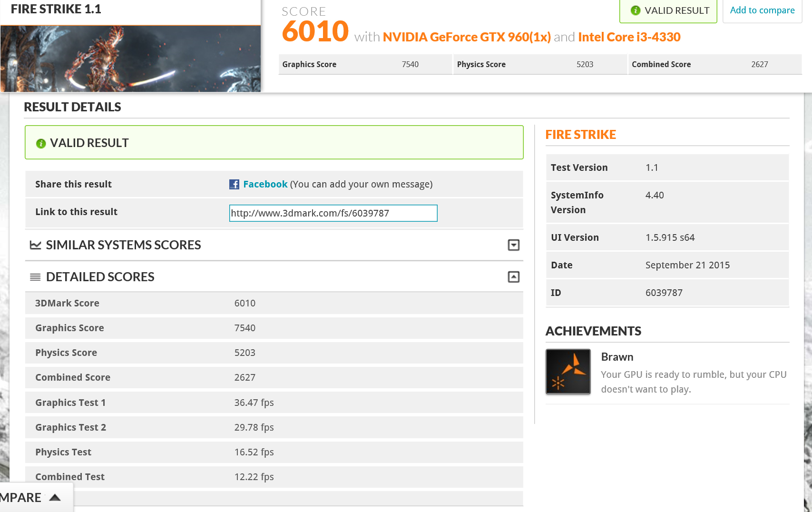
Task: Click the Graphics Test 1 value 36.47 fps
Action: click(254, 403)
